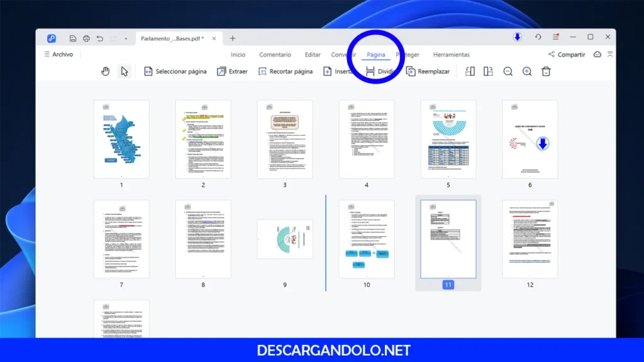644x362 pixels.
Task: Insert a new page with Insertar
Action: 343,71
